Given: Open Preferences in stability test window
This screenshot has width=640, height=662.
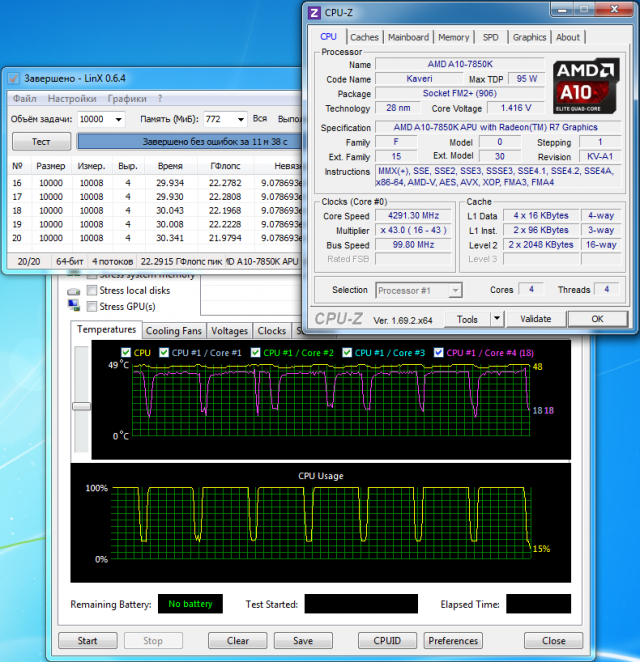Looking at the screenshot, I should coord(453,640).
